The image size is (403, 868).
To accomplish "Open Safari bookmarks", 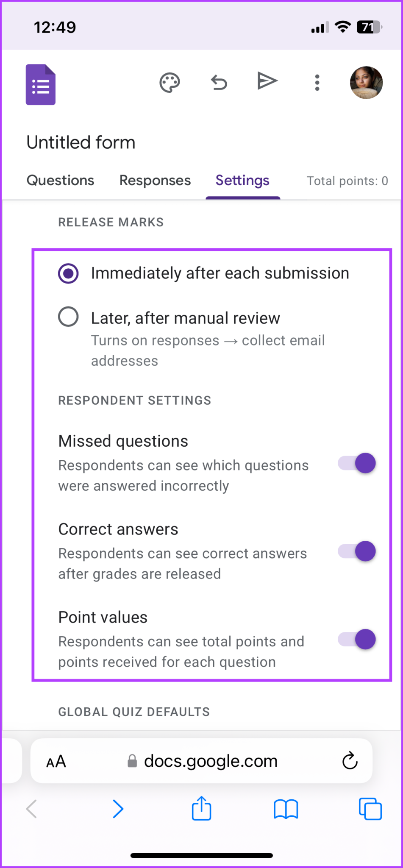I will (x=286, y=809).
